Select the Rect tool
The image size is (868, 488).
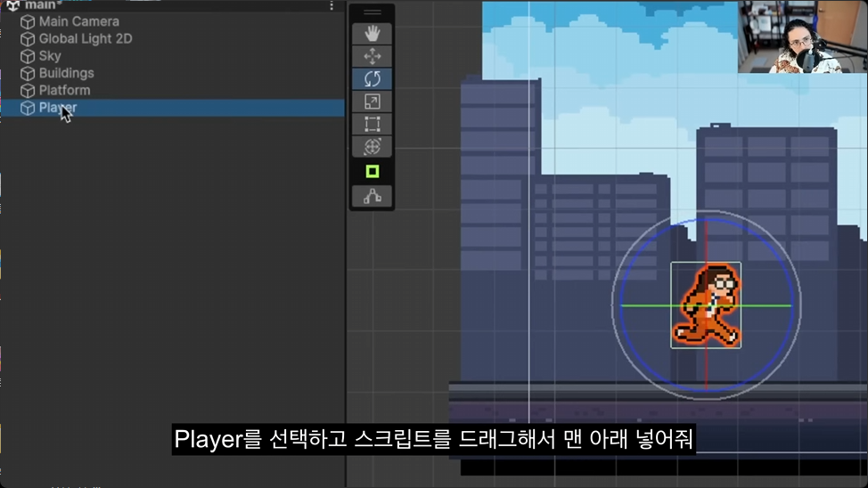pyautogui.click(x=372, y=125)
